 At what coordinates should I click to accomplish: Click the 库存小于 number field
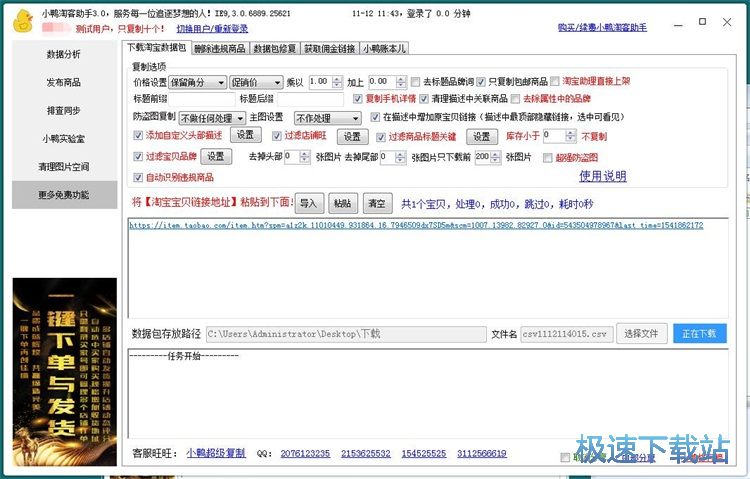click(x=554, y=136)
